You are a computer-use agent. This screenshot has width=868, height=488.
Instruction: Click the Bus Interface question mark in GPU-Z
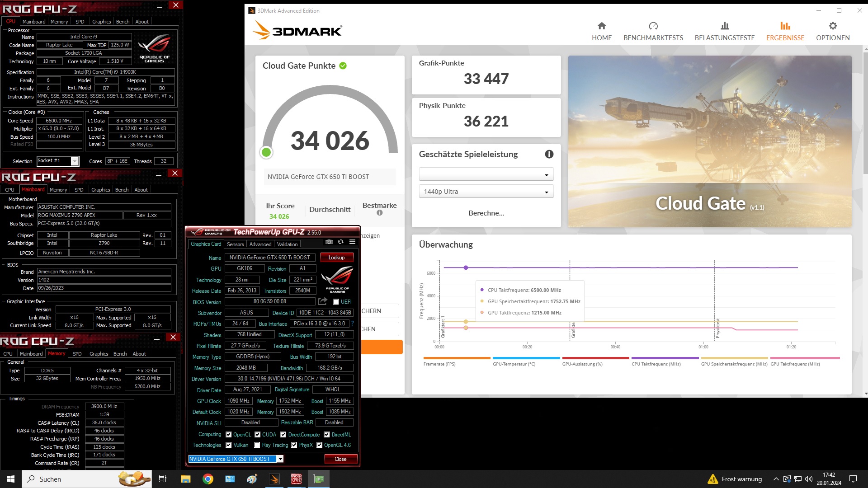pyautogui.click(x=352, y=324)
